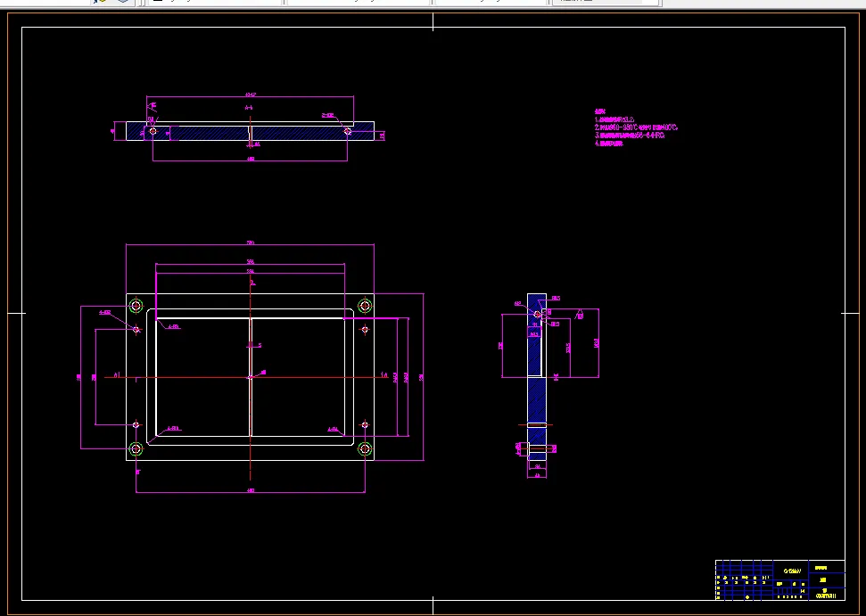The width and height of the screenshot is (866, 616).
Task: Select small red hole below upper-right green hole
Action: coord(365,330)
